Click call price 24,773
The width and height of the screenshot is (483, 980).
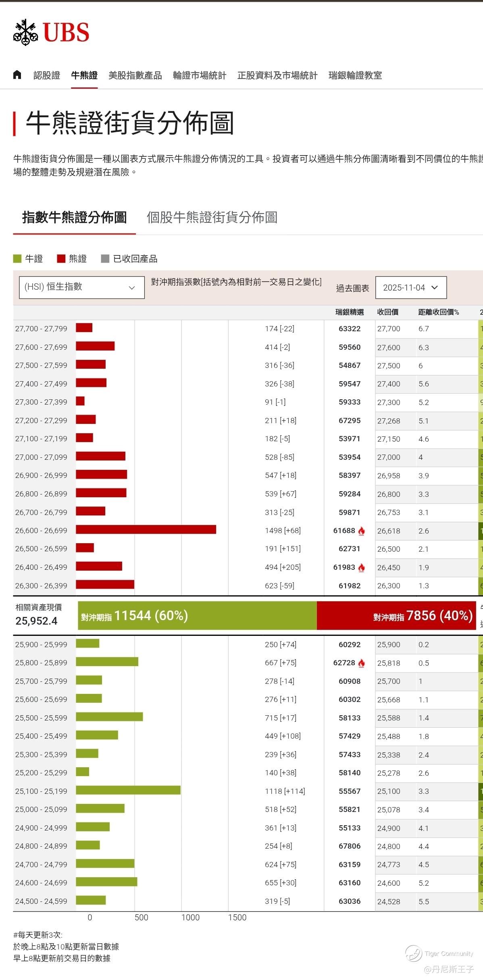tap(389, 865)
